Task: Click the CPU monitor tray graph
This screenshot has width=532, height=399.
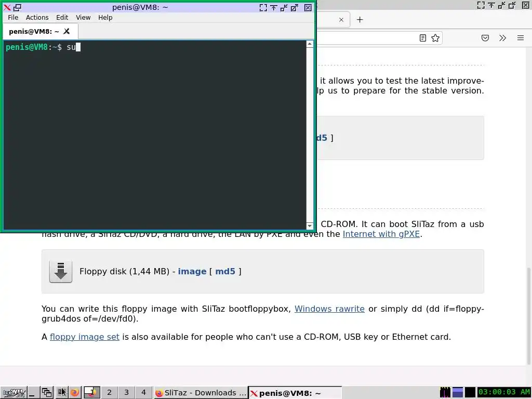Action: [445, 393]
